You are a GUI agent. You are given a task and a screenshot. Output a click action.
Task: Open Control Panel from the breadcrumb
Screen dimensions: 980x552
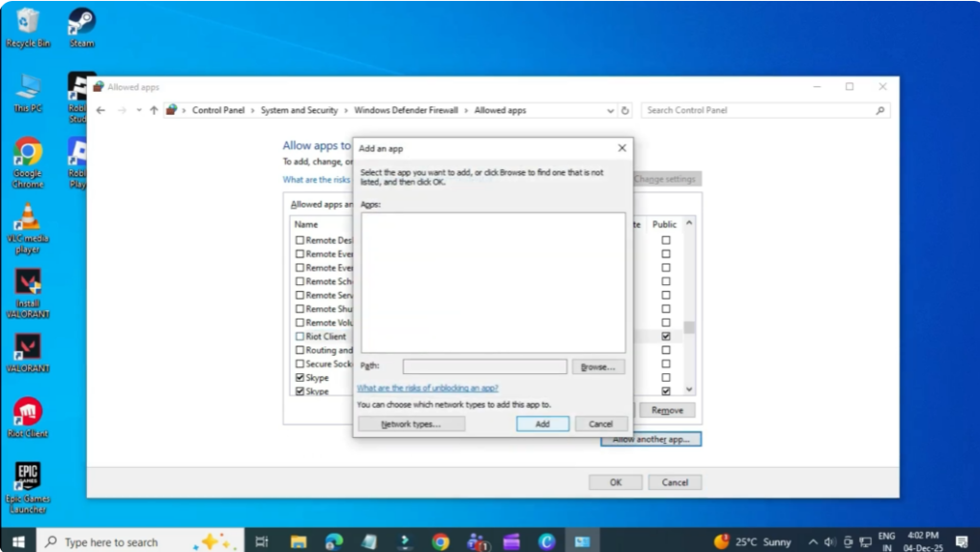point(218,110)
